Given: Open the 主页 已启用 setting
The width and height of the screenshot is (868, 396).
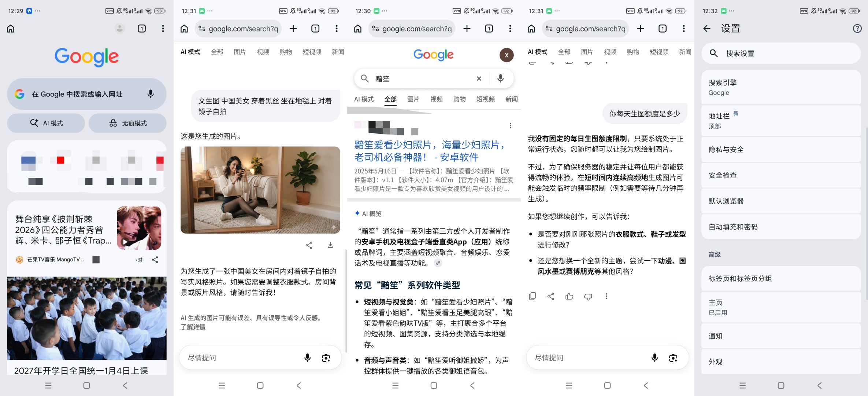Looking at the screenshot, I should click(781, 307).
